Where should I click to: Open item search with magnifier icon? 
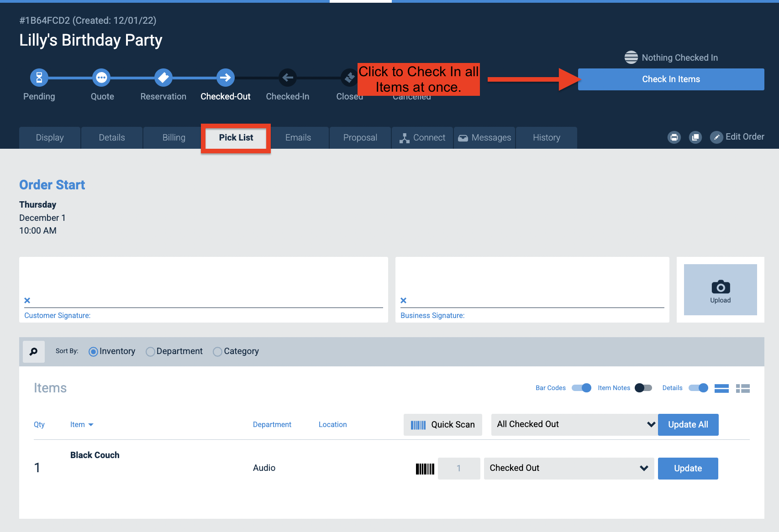click(34, 352)
